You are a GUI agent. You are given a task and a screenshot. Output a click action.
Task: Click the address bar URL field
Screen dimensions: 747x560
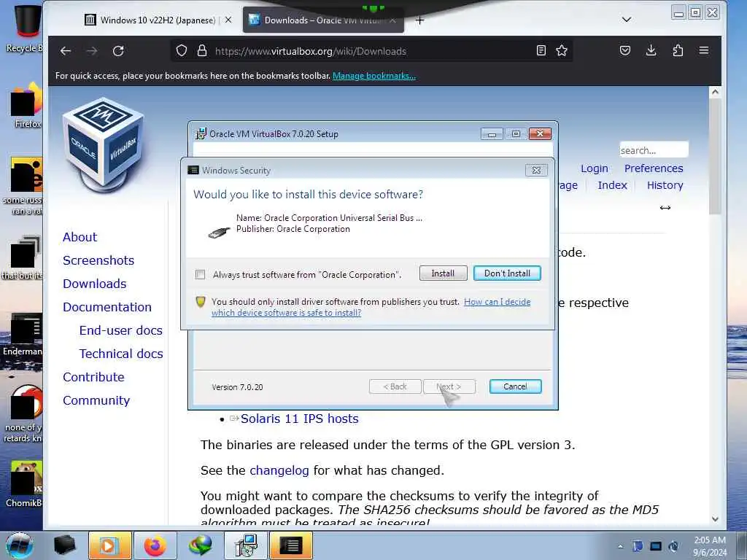371,51
